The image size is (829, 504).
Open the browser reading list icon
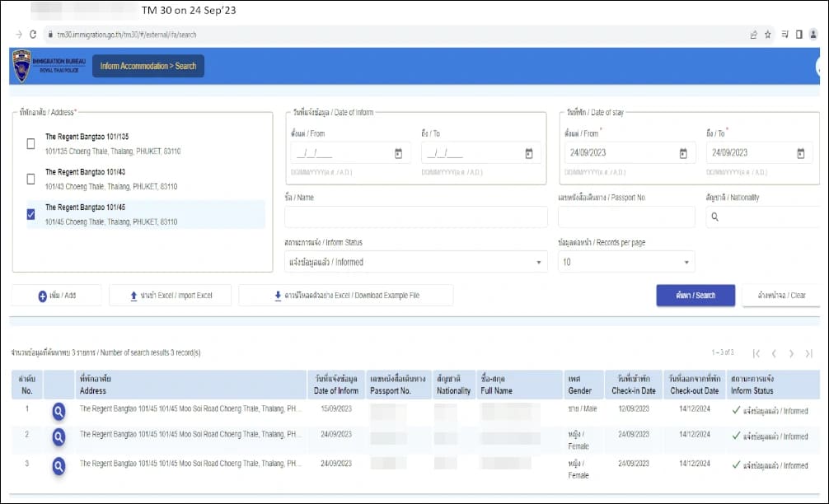[x=785, y=35]
